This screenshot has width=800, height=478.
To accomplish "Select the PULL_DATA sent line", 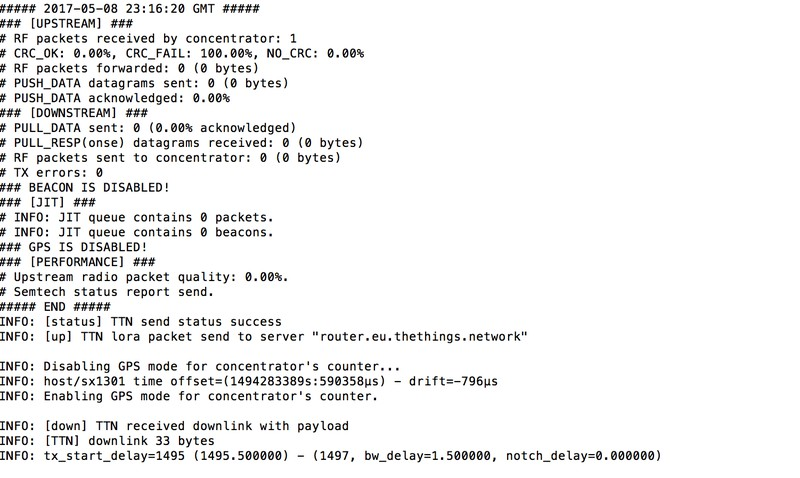I will click(x=148, y=128).
